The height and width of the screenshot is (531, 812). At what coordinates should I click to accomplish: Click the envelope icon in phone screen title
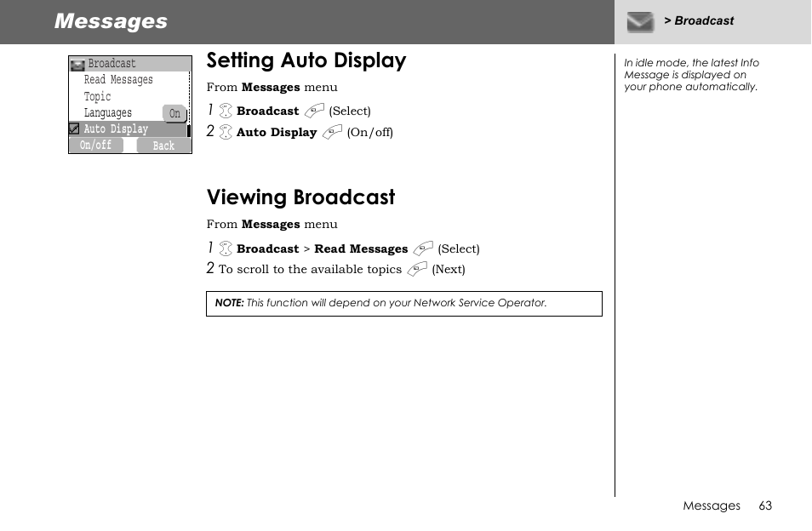coord(77,65)
